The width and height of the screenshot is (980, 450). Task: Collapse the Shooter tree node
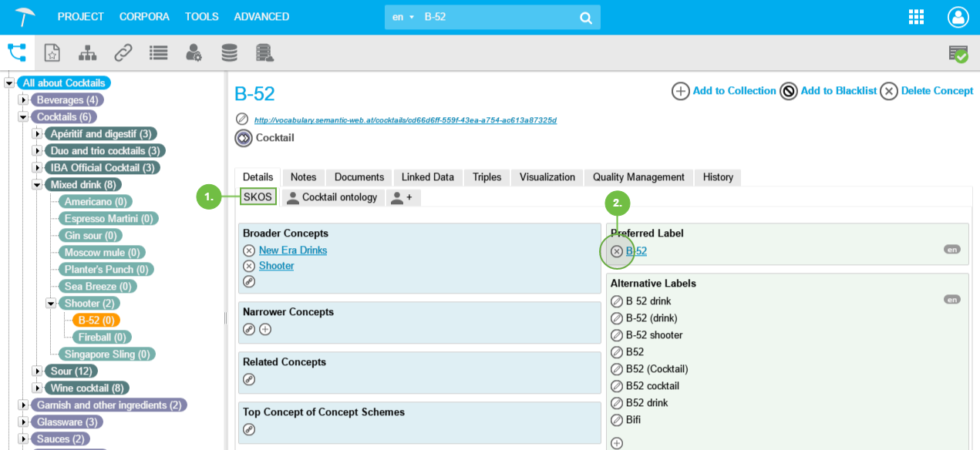tap(51, 304)
